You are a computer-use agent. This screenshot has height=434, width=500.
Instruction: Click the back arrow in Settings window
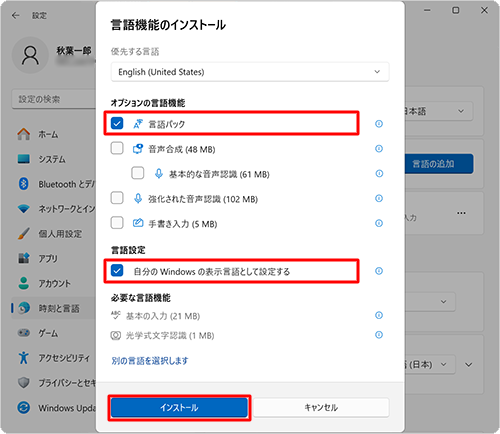[16, 15]
